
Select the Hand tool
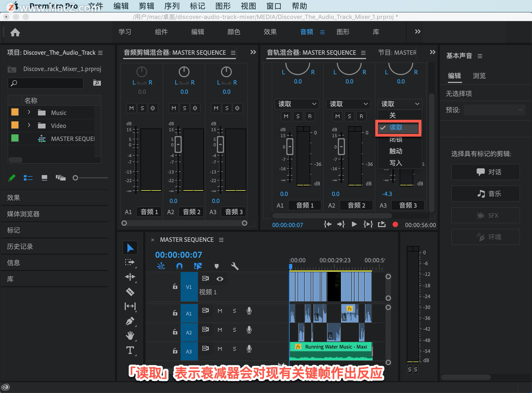coord(130,336)
